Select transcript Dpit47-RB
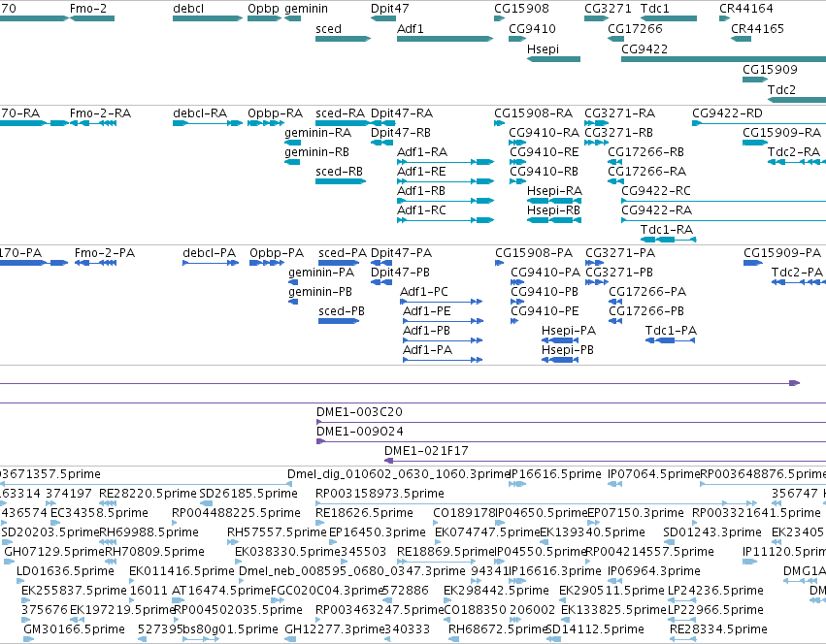Image resolution: width=826 pixels, height=644 pixels. (381, 143)
